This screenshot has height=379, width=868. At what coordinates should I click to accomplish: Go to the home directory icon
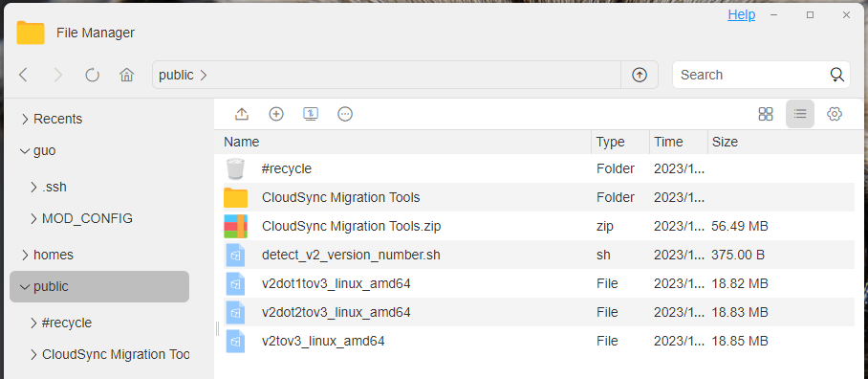point(127,75)
